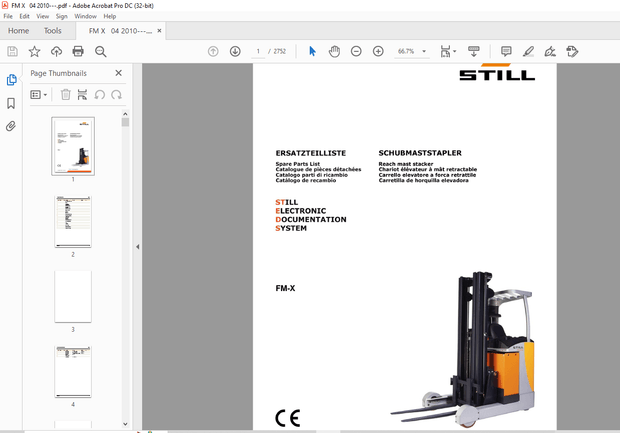Collapse the navigation pane arrow
This screenshot has height=433, width=620.
coord(138,247)
